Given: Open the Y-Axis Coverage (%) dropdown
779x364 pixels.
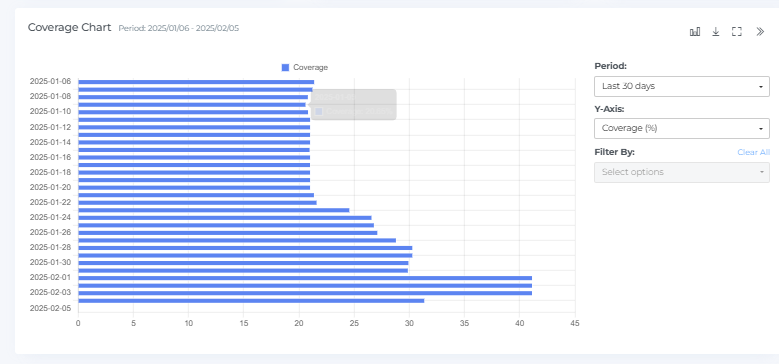Looking at the screenshot, I should tap(682, 128).
